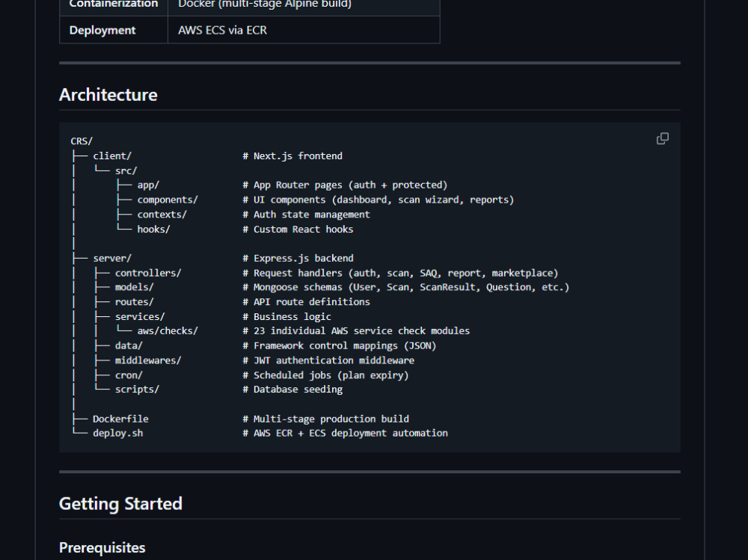Click 'models/' folder entry

tap(134, 287)
